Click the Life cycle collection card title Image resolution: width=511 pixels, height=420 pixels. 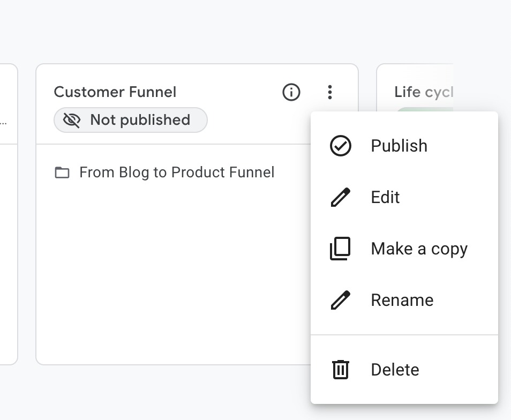(423, 92)
